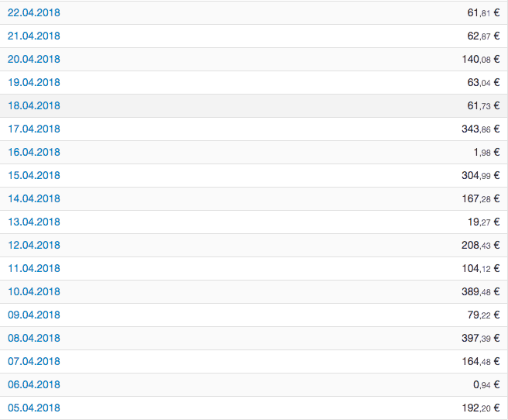508x420 pixels.
Task: Select the 19.04.2018 date link
Action: [34, 82]
